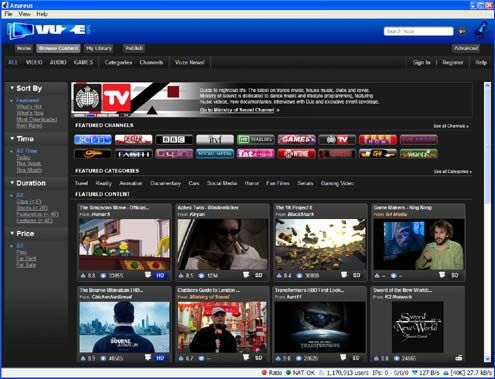Click the HD badge on Bourne Ultimatum card
Screen dimensions: 495x379
[x=160, y=358]
